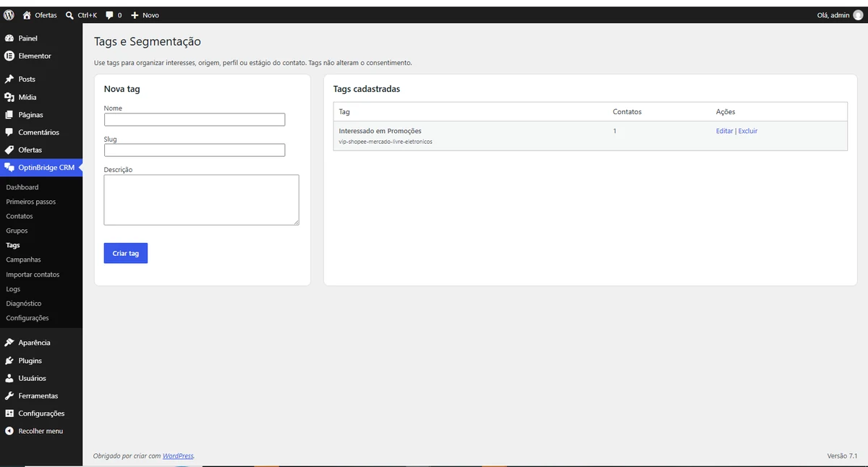Viewport: 868px width, 467px height.
Task: Click the Mídia sidebar icon
Action: (9, 97)
